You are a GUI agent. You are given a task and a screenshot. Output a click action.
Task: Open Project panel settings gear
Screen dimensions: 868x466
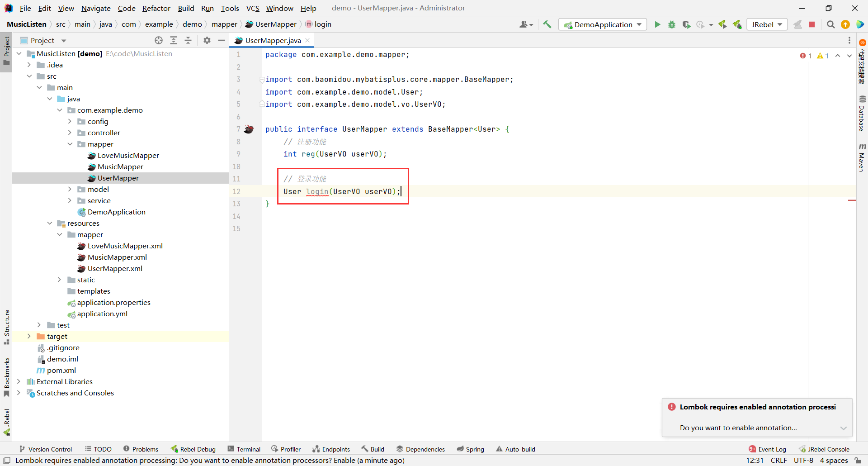(207, 40)
